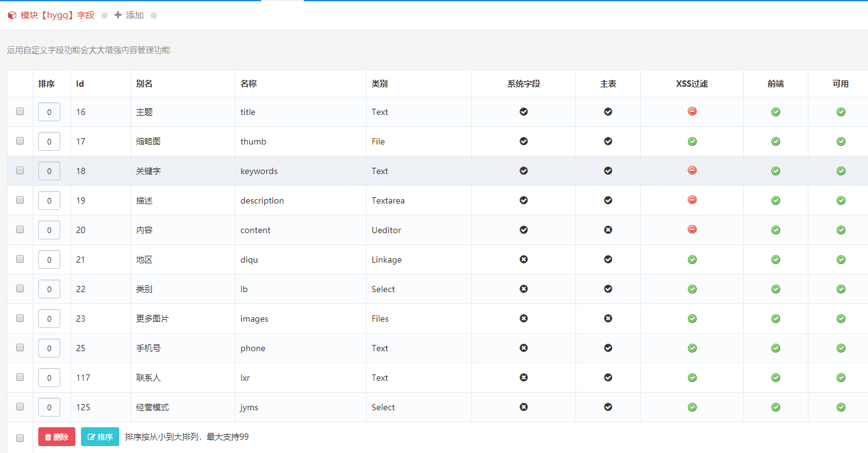This screenshot has width=868, height=453.
Task: Check the checkbox for phone row
Action: tap(20, 347)
